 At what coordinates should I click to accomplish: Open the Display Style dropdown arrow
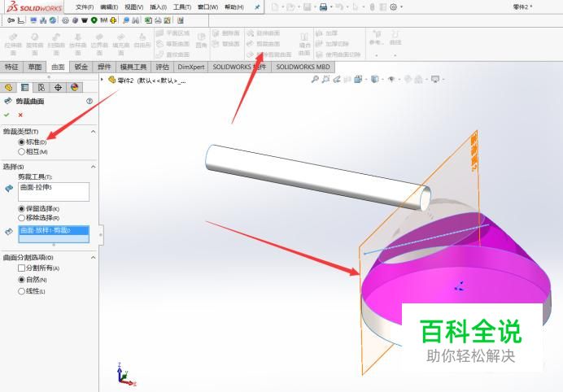(x=382, y=79)
